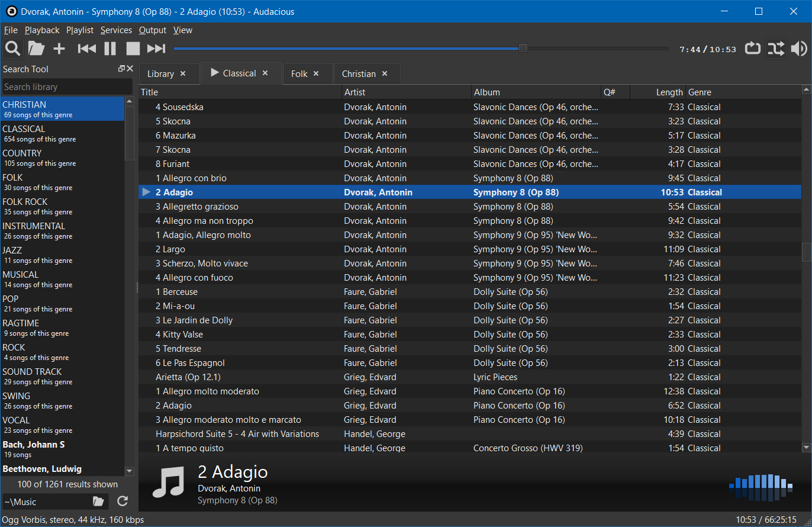This screenshot has width=812, height=527.
Task: Skip to the previous track
Action: point(87,49)
